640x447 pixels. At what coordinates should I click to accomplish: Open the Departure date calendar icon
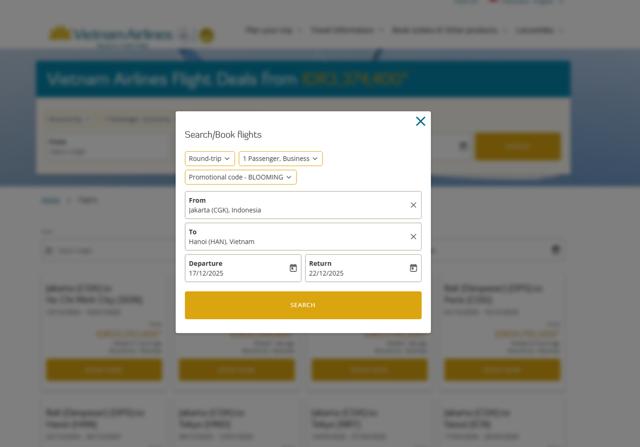tap(293, 268)
